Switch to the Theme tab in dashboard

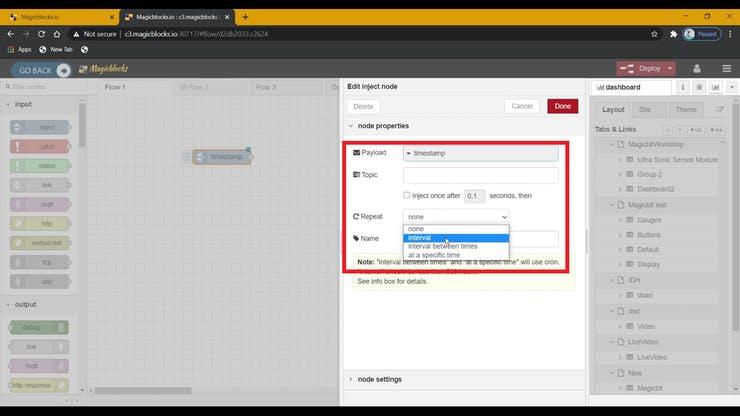point(686,109)
